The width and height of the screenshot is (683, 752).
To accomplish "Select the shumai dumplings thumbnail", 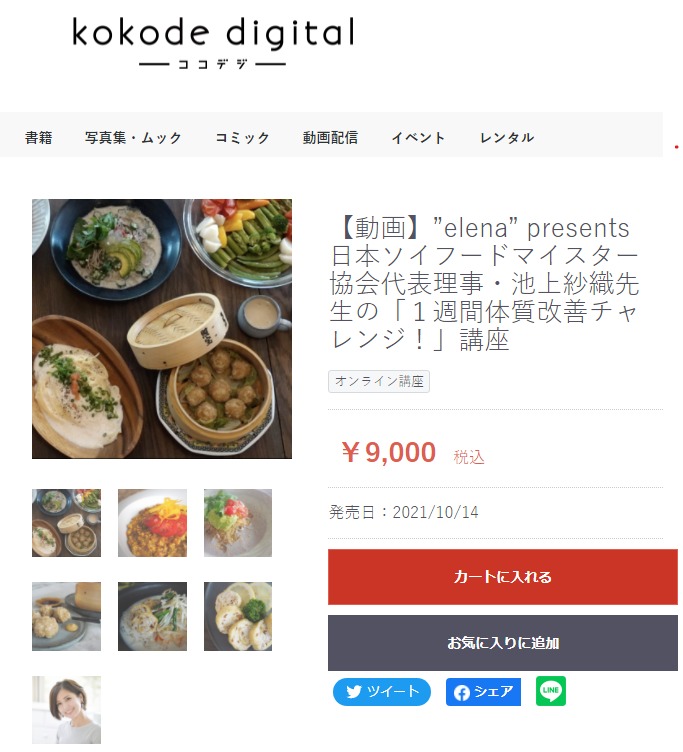I will pos(66,616).
